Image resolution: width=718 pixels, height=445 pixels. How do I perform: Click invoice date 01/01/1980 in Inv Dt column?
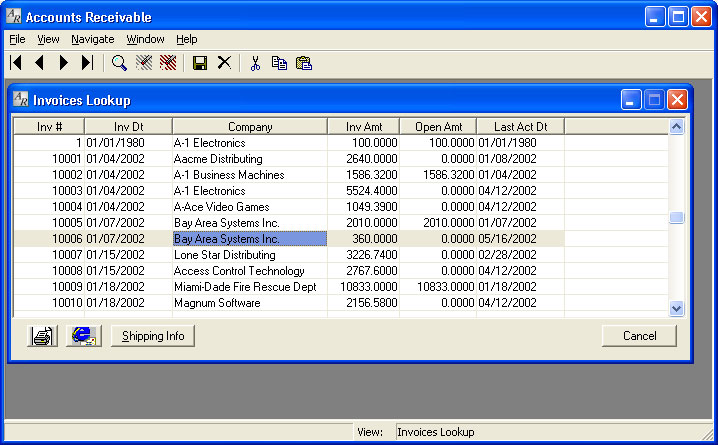(x=128, y=143)
